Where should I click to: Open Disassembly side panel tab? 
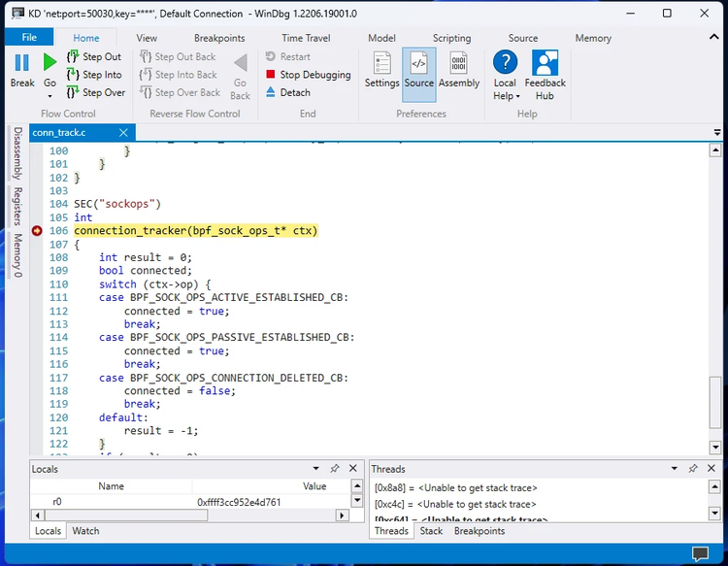coord(17,153)
